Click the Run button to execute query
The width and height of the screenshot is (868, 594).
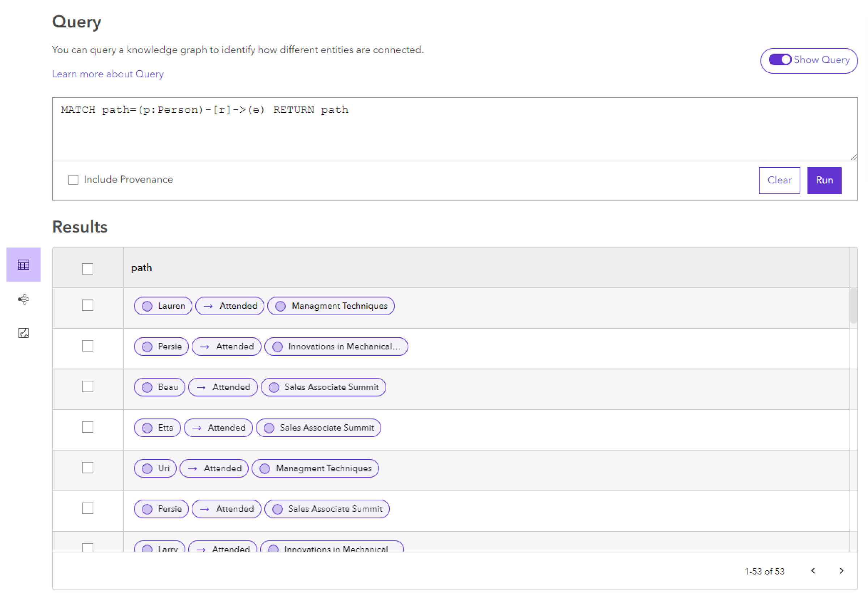825,180
